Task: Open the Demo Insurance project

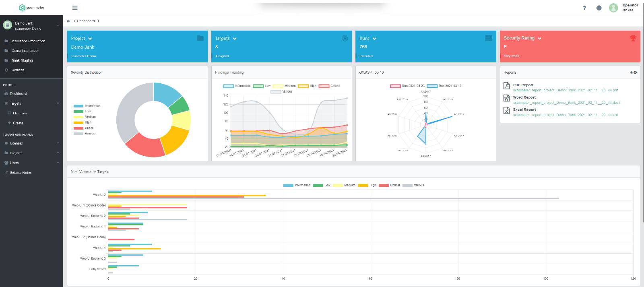Action: (x=24, y=51)
